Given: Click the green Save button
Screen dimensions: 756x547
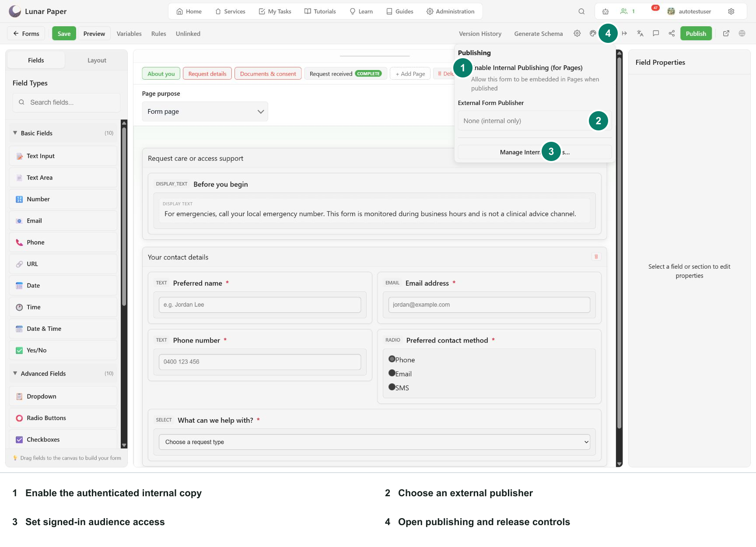Looking at the screenshot, I should 64,34.
